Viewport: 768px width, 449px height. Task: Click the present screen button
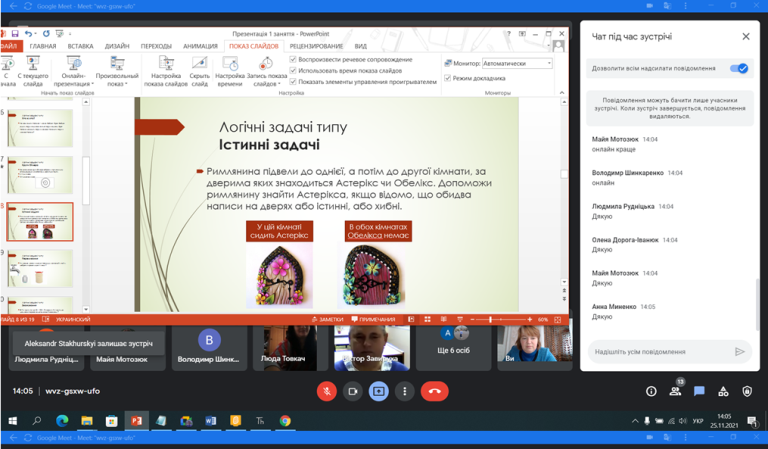coord(379,391)
